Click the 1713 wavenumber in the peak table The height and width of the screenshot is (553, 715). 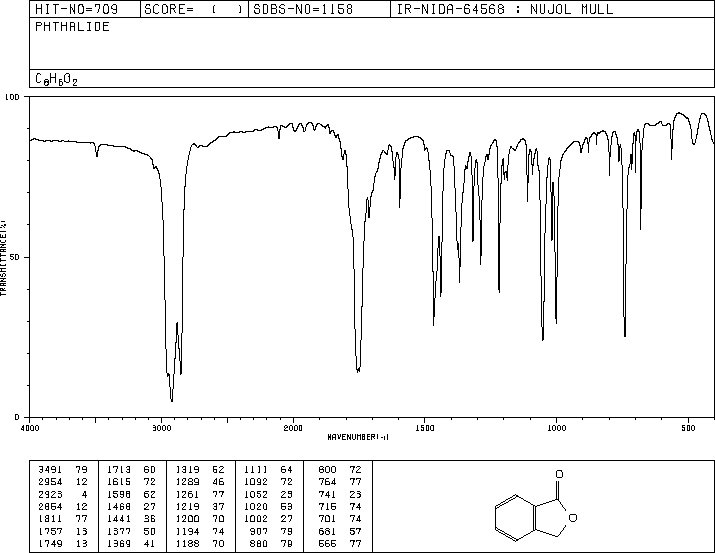click(119, 470)
